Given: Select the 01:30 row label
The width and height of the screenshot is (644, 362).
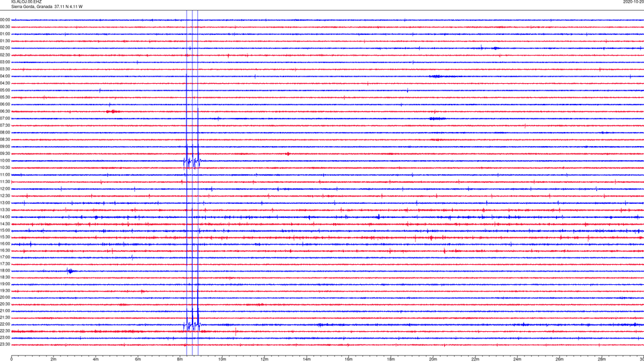Looking at the screenshot, I should (x=5, y=41).
